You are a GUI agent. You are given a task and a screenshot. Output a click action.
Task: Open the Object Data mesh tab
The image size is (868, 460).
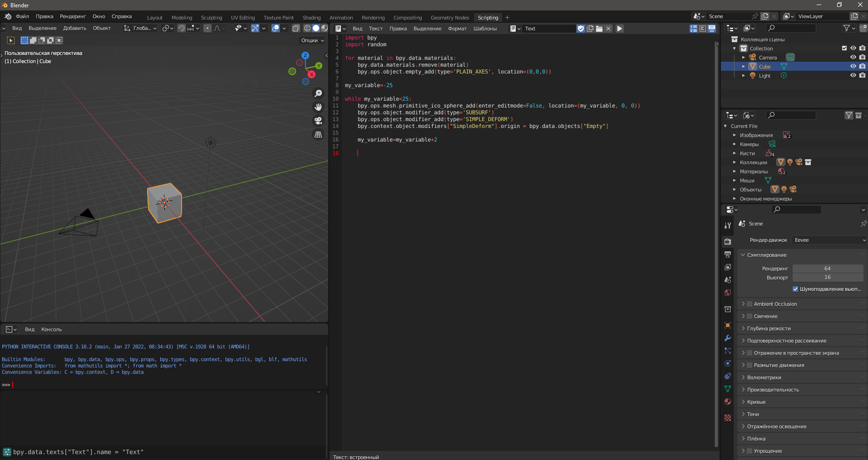[x=728, y=389]
